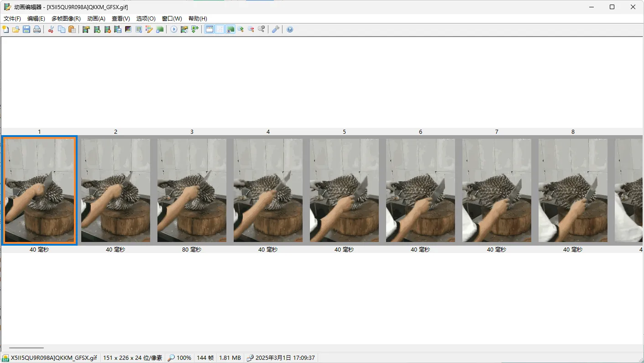Click the Paste clipboard icon
This screenshot has width=644, height=363.
point(72,29)
